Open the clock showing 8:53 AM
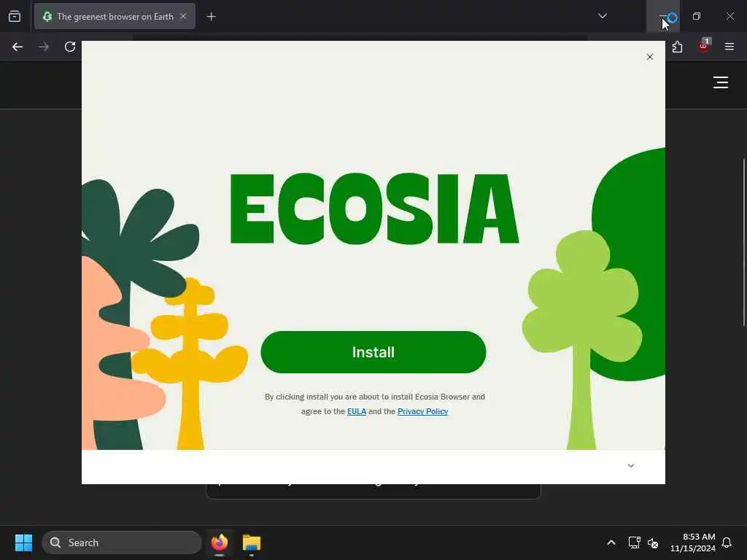Viewport: 747px width, 560px height. pos(693,542)
